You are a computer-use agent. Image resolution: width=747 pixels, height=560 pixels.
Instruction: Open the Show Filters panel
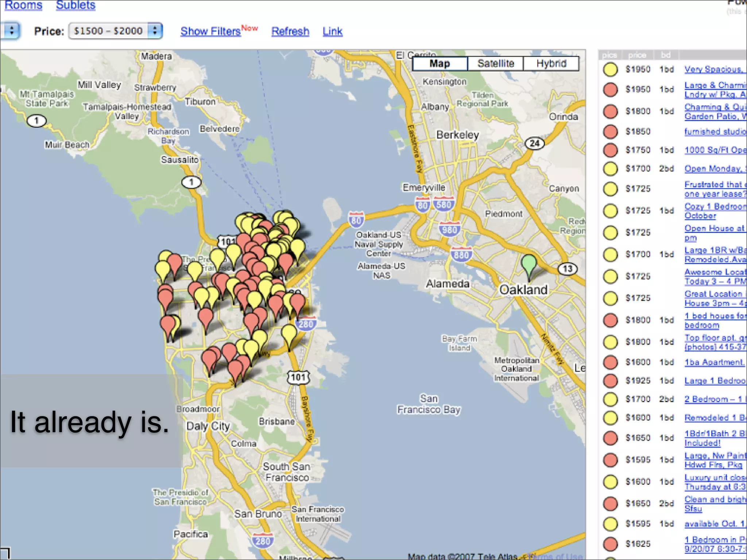click(211, 31)
